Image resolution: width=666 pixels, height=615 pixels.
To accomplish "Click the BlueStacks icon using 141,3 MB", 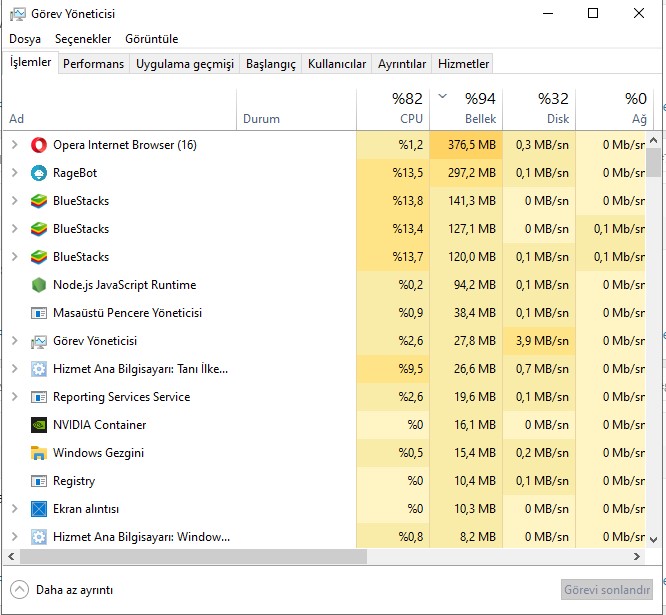I will (x=39, y=201).
